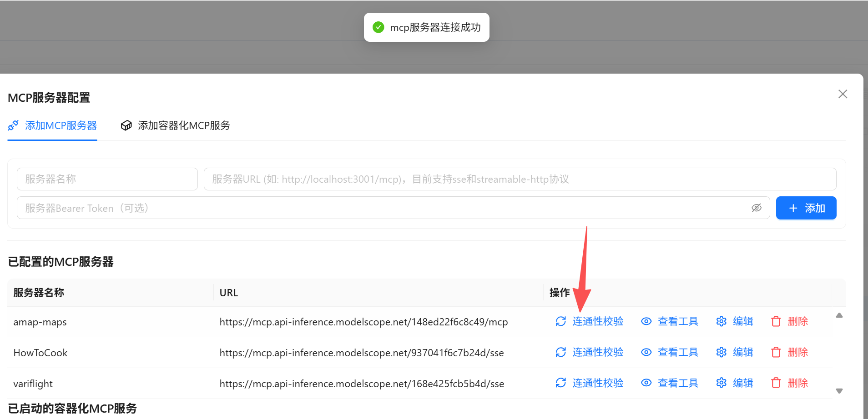The width and height of the screenshot is (868, 419).
Task: Open the gear icon to edit variflight
Action: (x=721, y=383)
